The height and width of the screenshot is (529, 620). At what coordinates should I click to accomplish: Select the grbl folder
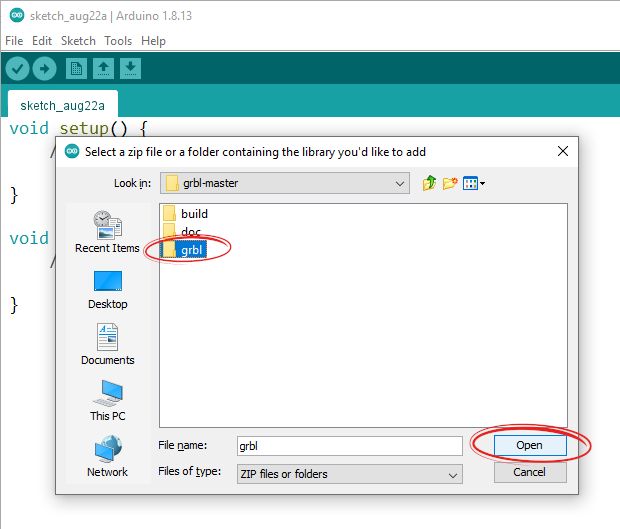(184, 249)
